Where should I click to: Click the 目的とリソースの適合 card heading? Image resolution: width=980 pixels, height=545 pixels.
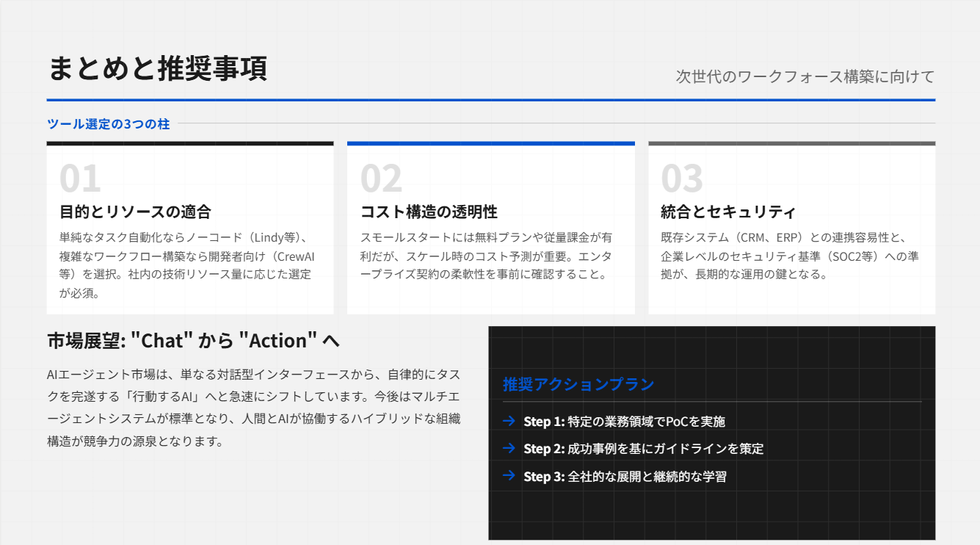click(x=135, y=212)
